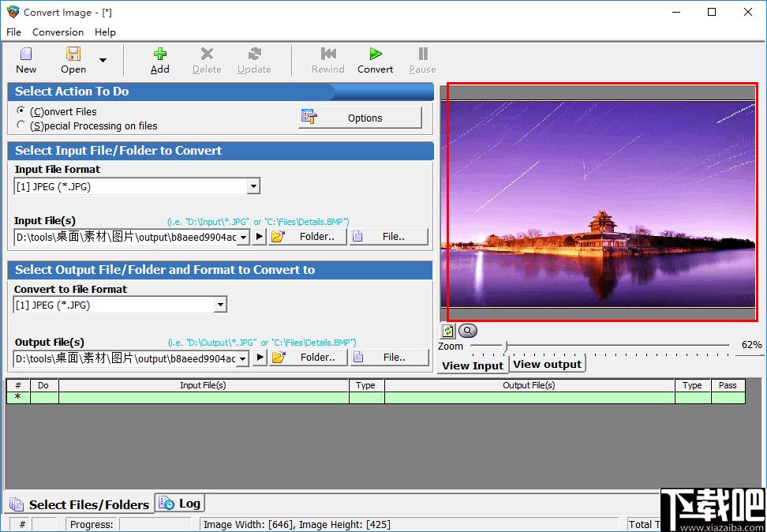Click the Progress status bar label

click(92, 525)
